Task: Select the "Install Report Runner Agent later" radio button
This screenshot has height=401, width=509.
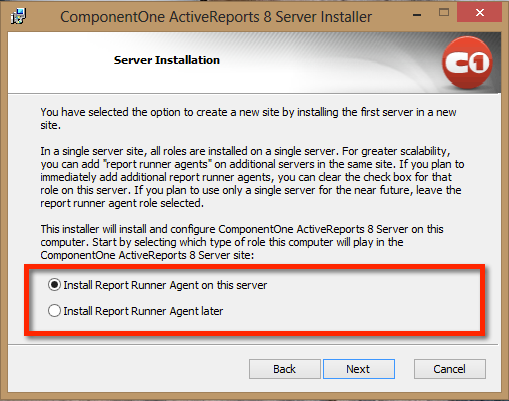Action: pos(54,311)
